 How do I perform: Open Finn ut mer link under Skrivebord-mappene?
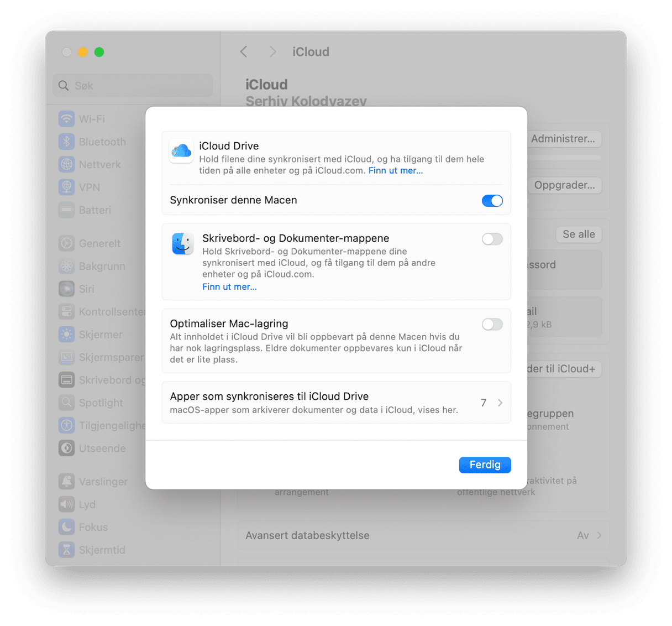pyautogui.click(x=229, y=286)
